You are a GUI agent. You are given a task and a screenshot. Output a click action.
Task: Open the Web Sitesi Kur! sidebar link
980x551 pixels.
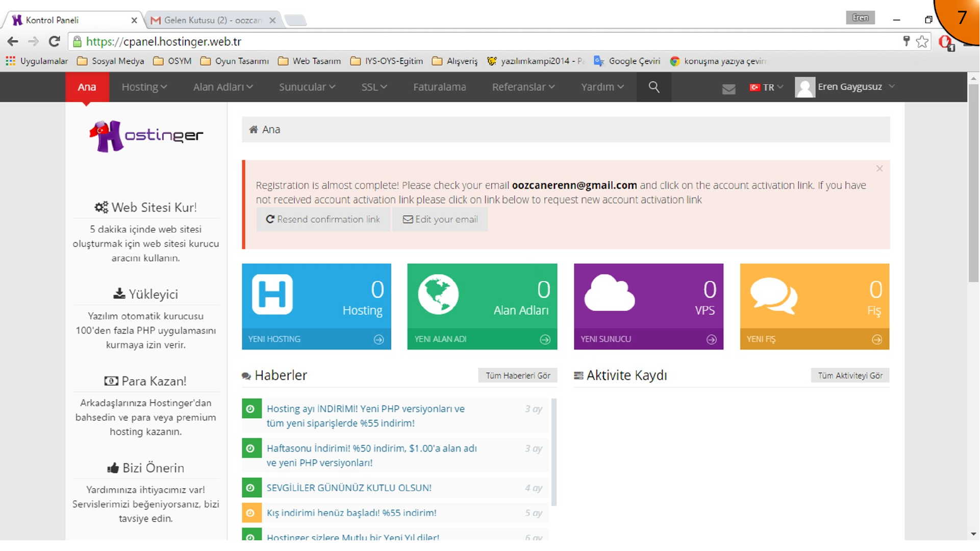[146, 208]
